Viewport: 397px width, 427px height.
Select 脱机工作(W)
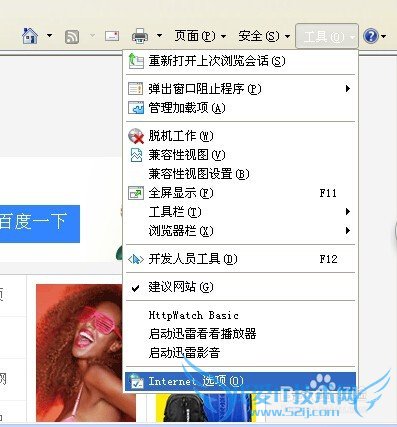click(240, 136)
